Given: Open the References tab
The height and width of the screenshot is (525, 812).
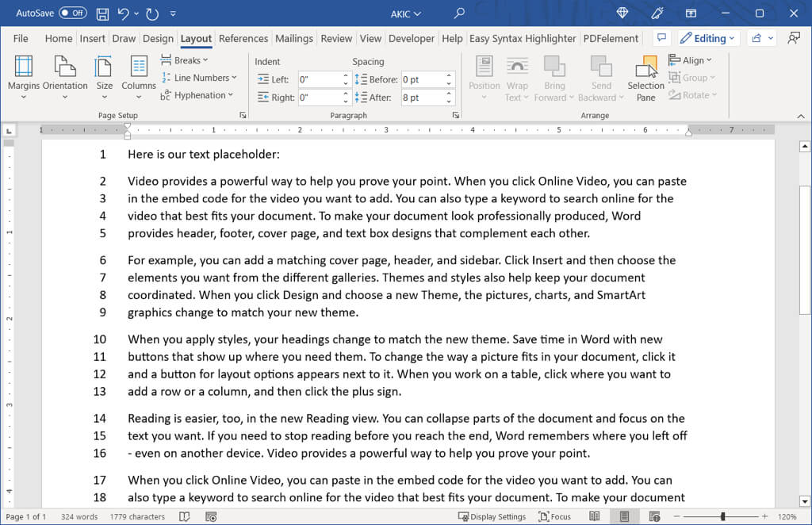Looking at the screenshot, I should point(243,38).
